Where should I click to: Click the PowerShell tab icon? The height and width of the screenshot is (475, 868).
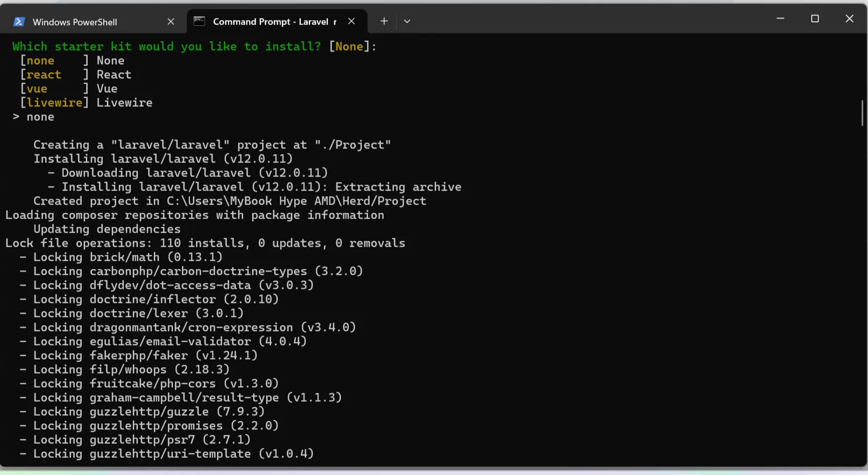click(x=19, y=22)
